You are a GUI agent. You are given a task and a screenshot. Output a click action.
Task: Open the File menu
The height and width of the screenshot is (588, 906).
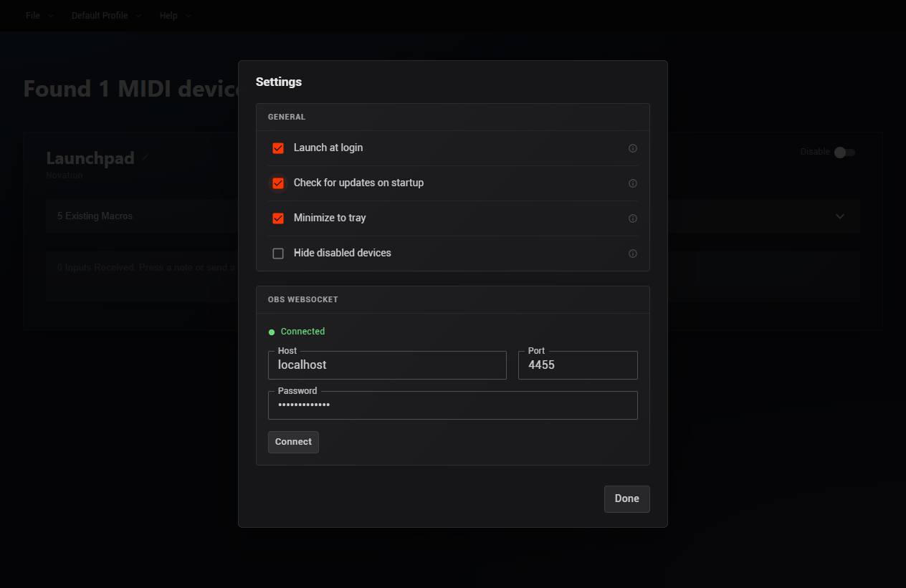39,16
